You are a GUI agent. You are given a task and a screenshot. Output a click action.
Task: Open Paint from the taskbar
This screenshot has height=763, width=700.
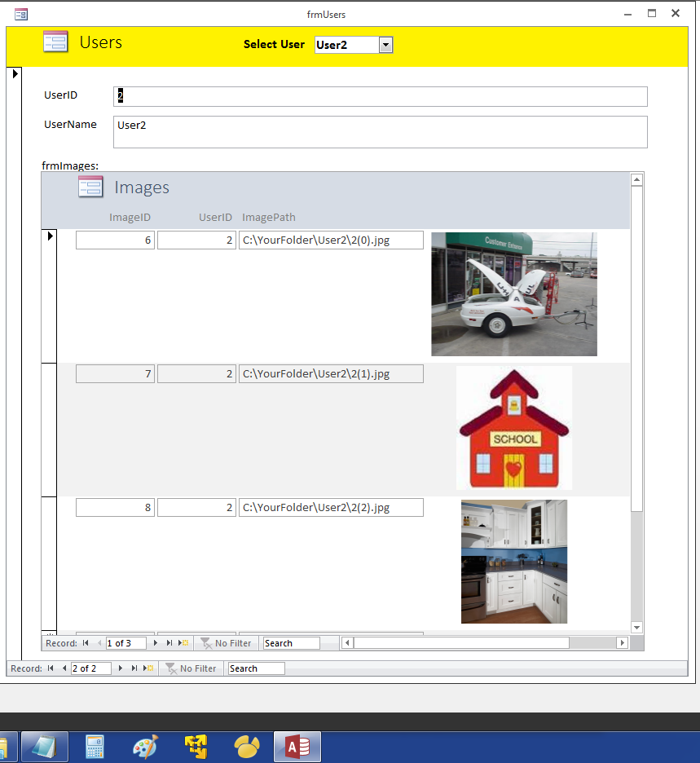pyautogui.click(x=145, y=747)
